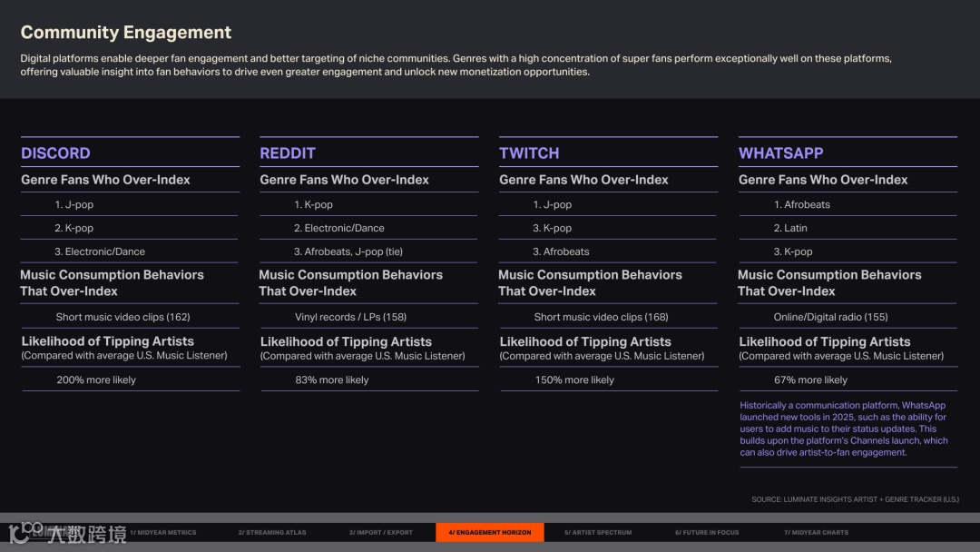Viewport: 980px width, 552px height.
Task: Click the watermark logo icon at bottom-left
Action: [25, 532]
